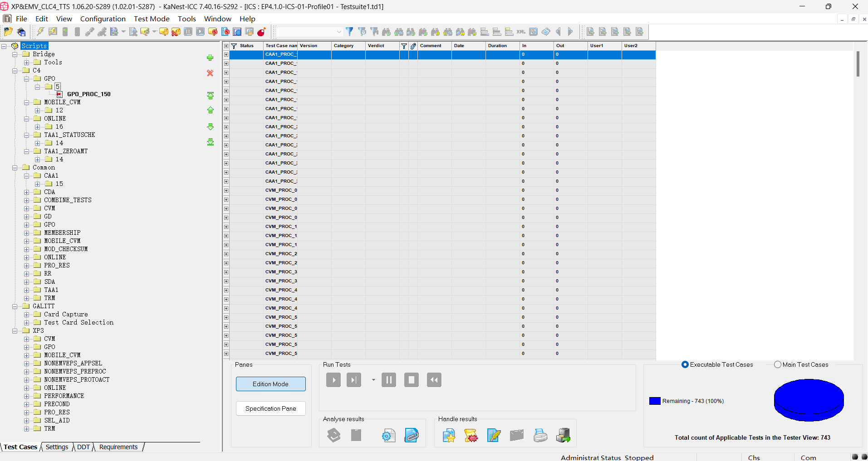Click the blue Remaining legend swatch

(x=654, y=401)
